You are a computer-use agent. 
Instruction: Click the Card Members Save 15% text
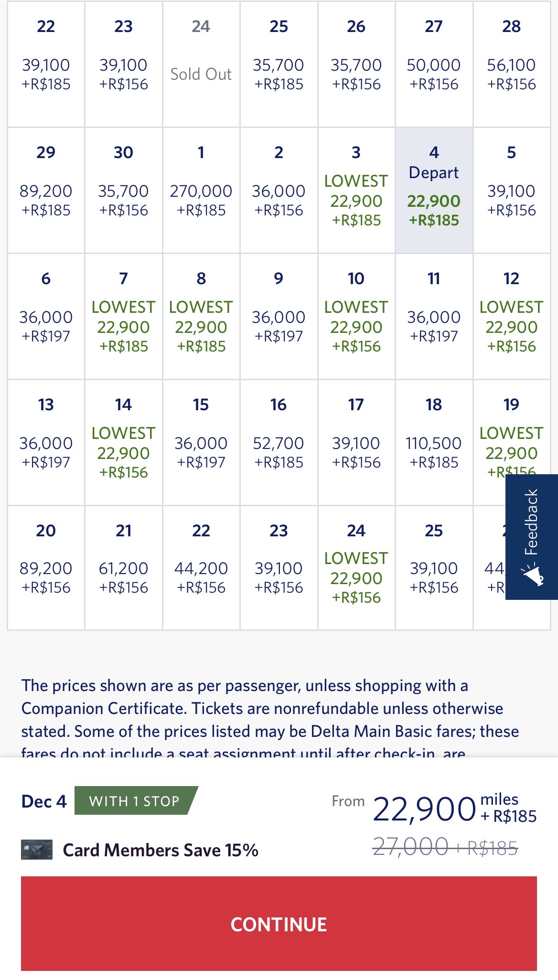coord(161,850)
